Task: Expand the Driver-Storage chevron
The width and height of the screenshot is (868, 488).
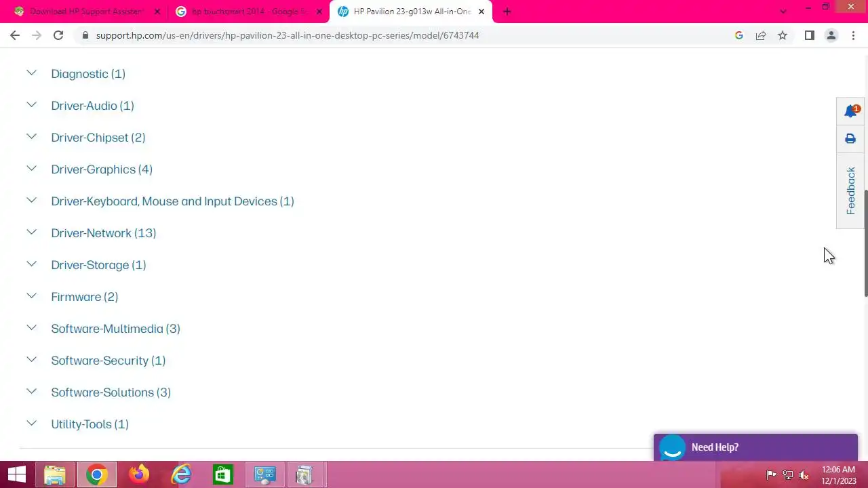Action: click(31, 264)
